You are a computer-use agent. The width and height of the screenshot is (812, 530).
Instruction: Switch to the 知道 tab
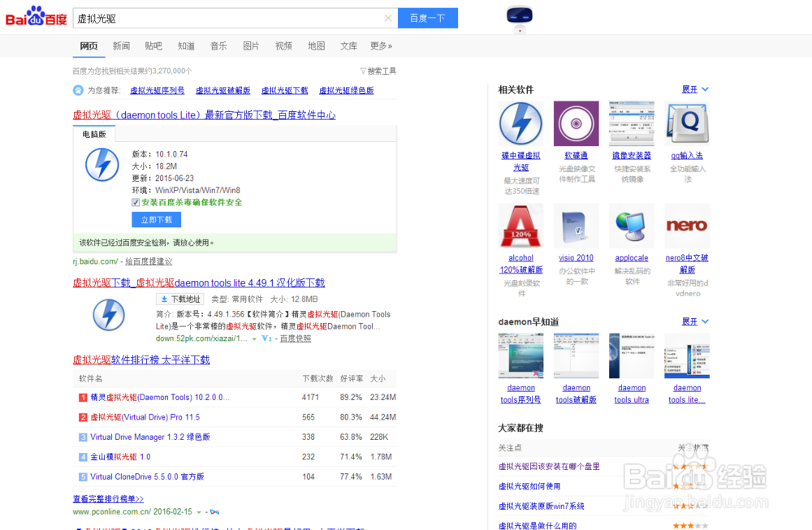pos(186,46)
